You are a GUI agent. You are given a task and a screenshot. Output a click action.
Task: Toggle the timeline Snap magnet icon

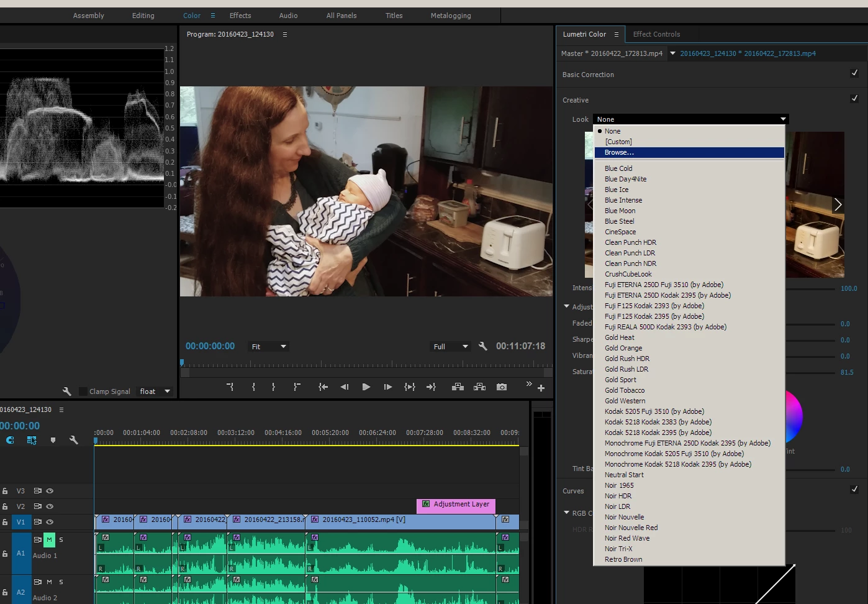point(11,440)
